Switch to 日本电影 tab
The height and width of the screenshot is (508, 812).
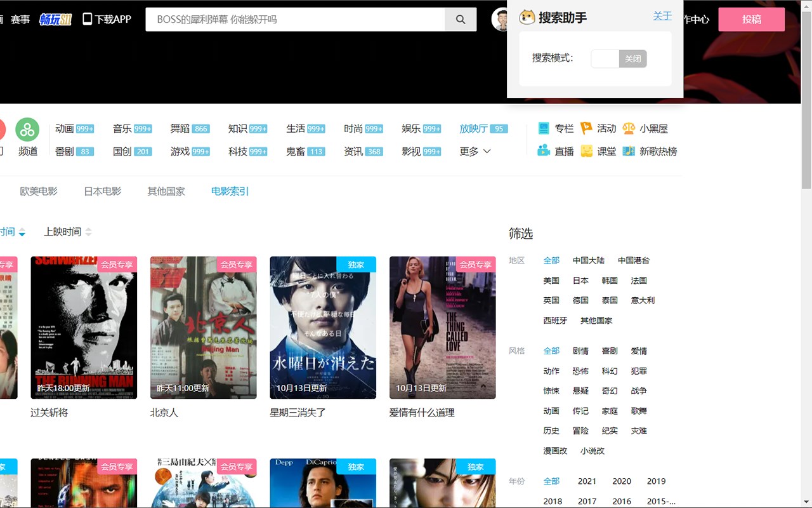[102, 191]
